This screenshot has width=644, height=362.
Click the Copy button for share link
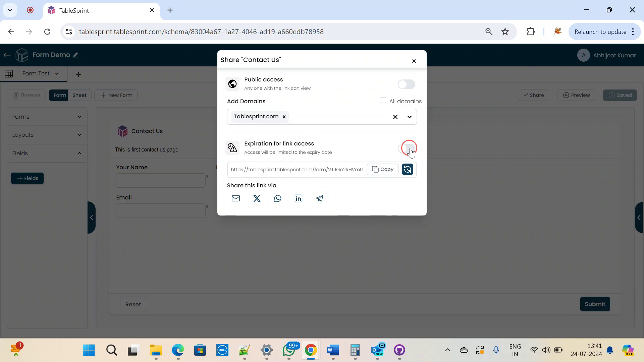click(x=383, y=169)
